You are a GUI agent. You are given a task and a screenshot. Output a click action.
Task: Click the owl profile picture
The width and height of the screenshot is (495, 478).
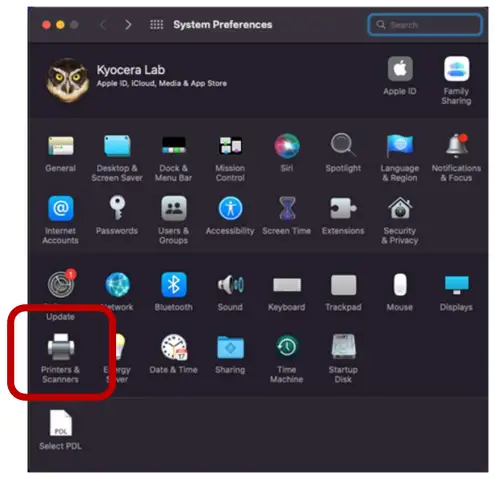click(68, 80)
